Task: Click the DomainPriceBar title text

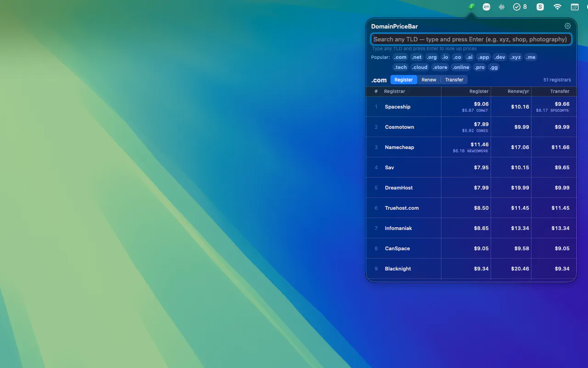Action: click(395, 27)
